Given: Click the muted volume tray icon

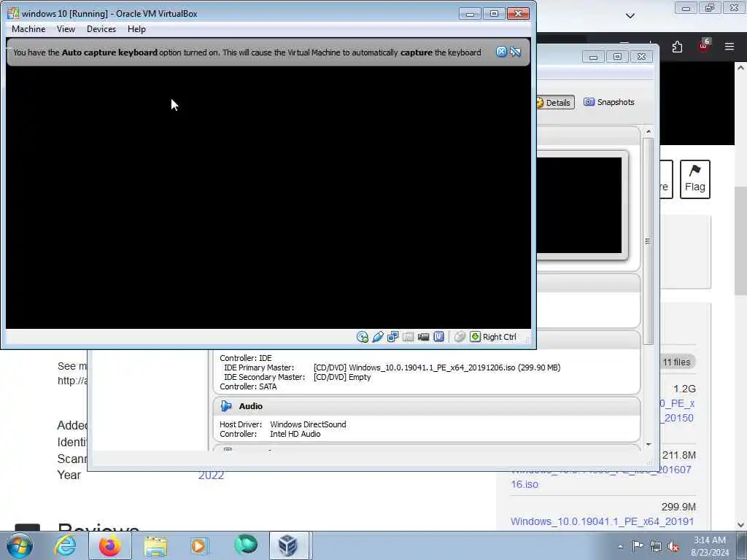Looking at the screenshot, I should 673,547.
